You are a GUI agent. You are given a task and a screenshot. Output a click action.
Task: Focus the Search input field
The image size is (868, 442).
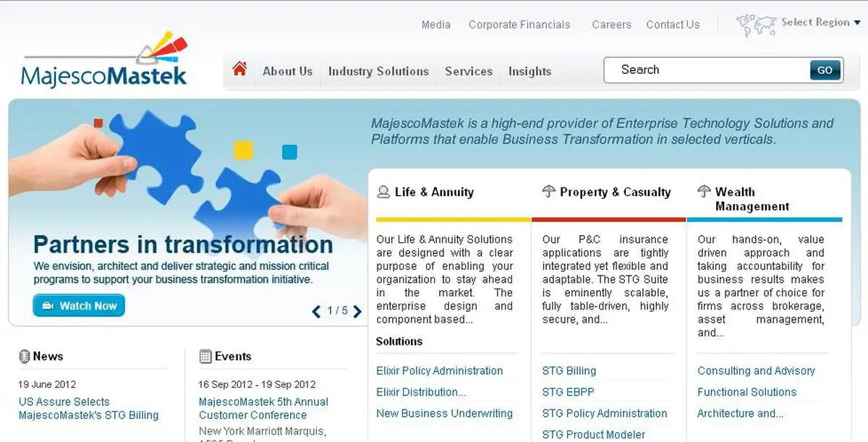pyautogui.click(x=707, y=70)
